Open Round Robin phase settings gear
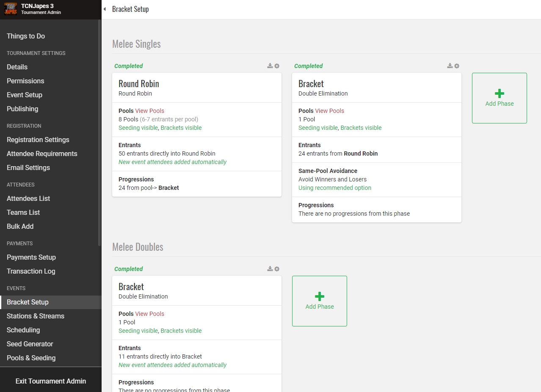Image resolution: width=541 pixels, height=392 pixels. [277, 66]
